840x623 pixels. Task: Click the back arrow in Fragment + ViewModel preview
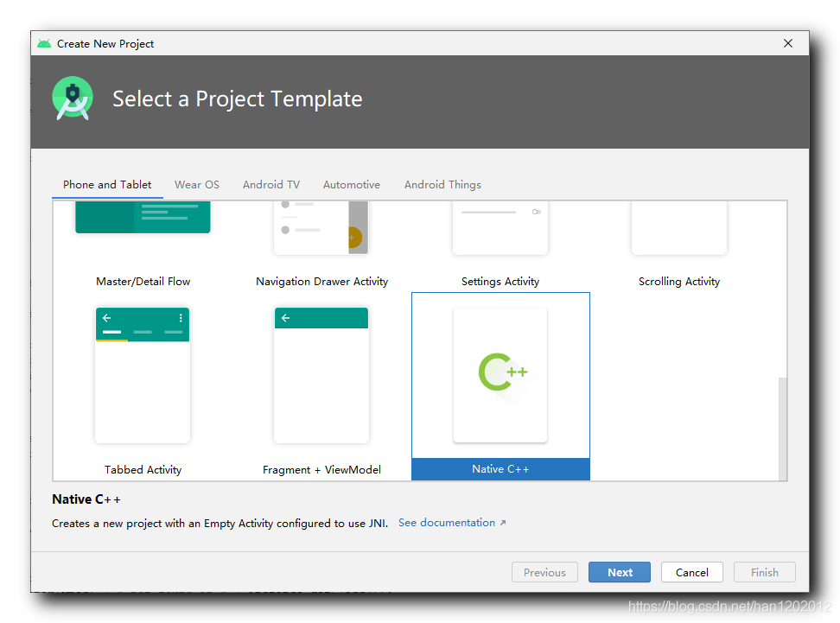coord(285,318)
